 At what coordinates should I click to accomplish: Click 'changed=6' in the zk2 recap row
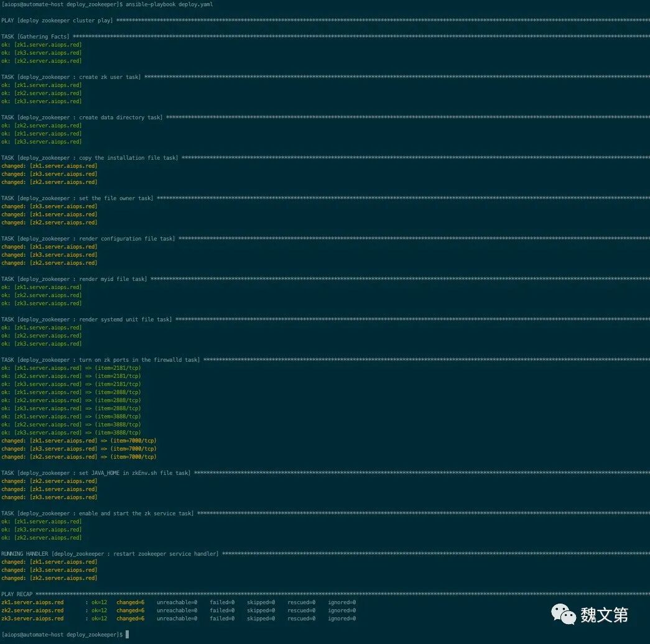(x=130, y=610)
